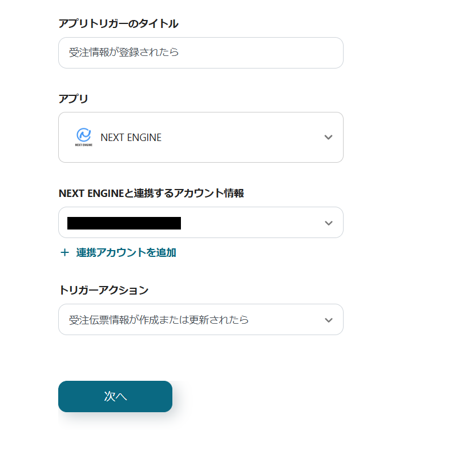Viewport: 476px width, 467px height.
Task: Click empty area right of title text
Action: tap(263, 53)
